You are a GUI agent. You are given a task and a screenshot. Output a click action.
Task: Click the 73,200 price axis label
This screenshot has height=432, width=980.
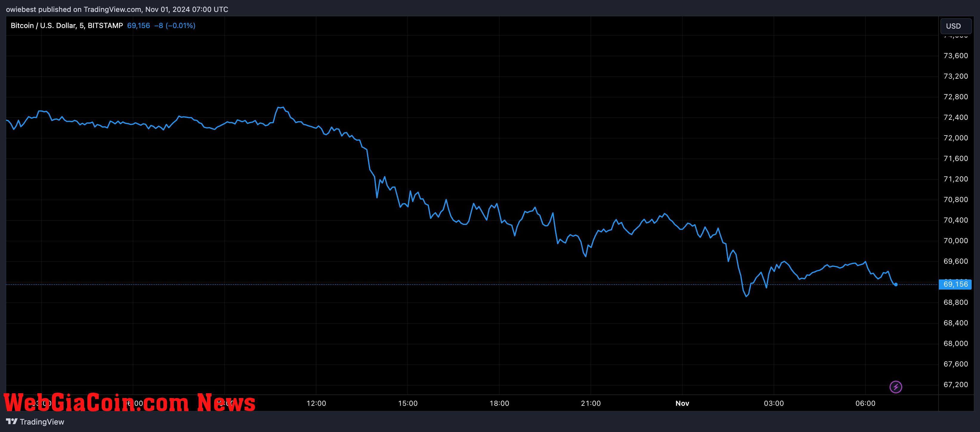[x=956, y=76]
